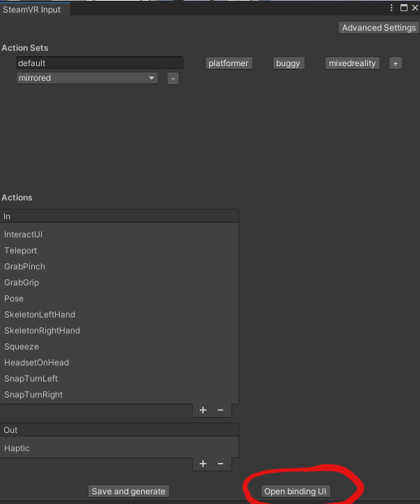This screenshot has width=420, height=504.
Task: Remove the action set using minus button
Action: 173,79
